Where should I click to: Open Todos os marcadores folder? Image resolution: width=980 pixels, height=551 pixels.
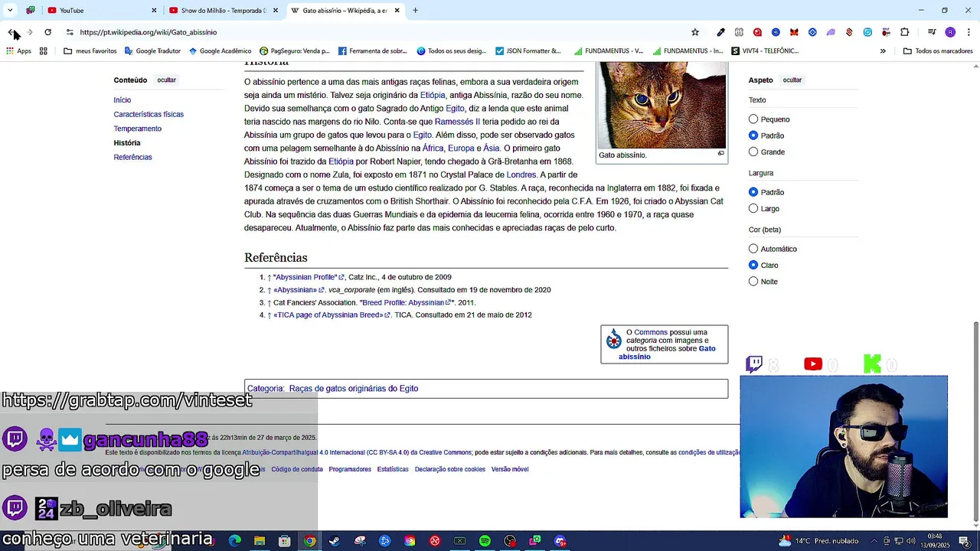click(938, 51)
